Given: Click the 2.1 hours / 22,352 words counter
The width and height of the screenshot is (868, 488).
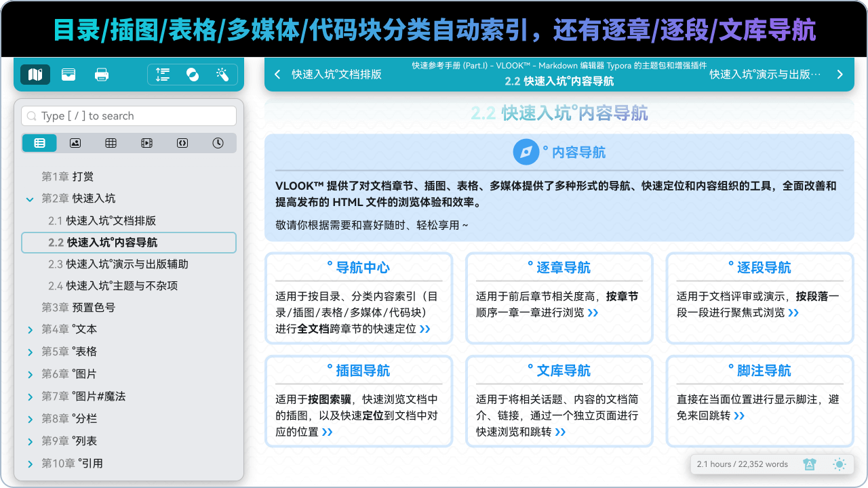Looking at the screenshot, I should [743, 464].
